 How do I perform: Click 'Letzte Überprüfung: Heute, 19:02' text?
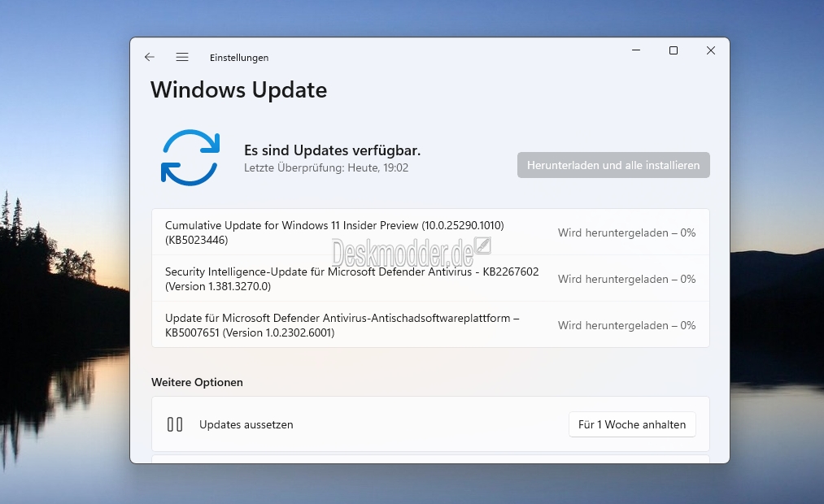tap(326, 167)
